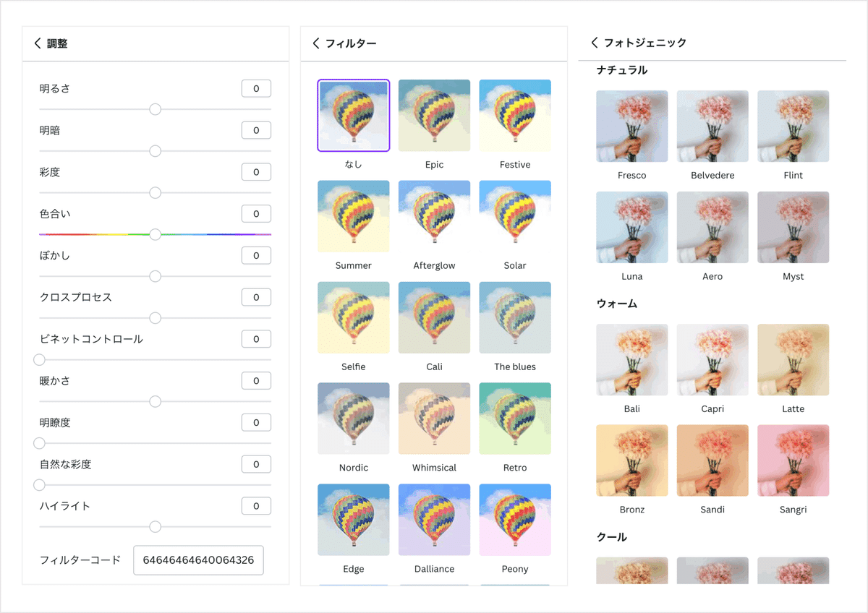This screenshot has height=613, width=868.
Task: Apply the Whimsical filter
Action: [434, 419]
